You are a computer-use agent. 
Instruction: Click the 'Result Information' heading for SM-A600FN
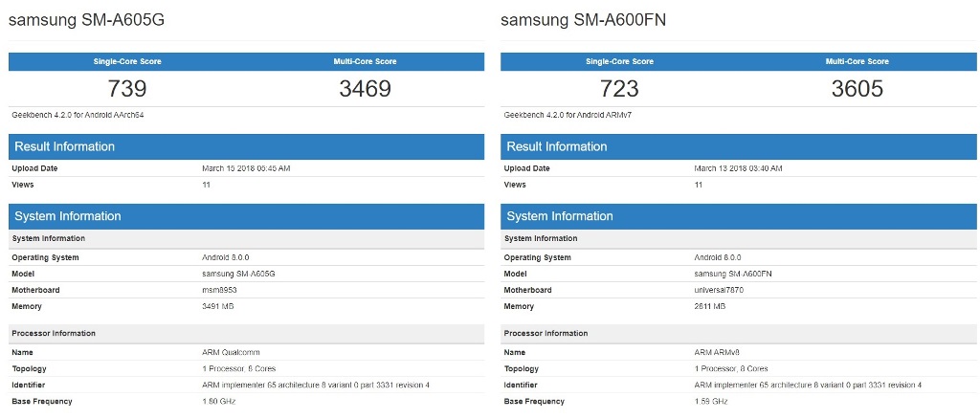click(x=557, y=146)
